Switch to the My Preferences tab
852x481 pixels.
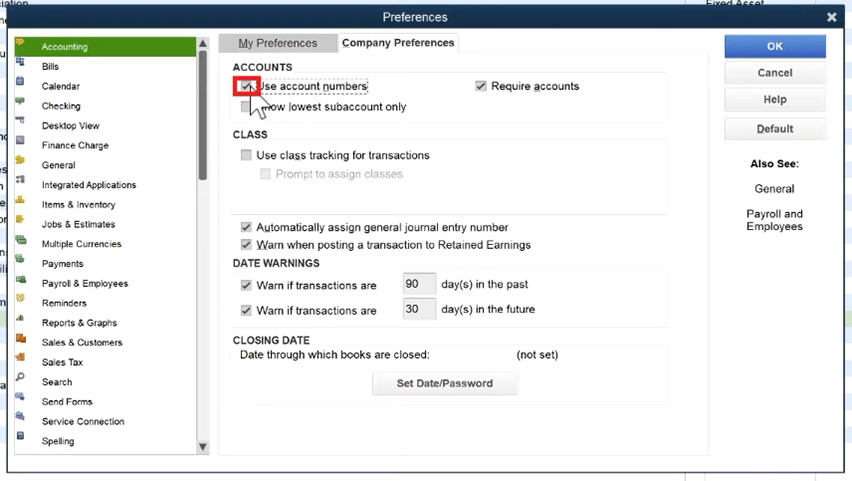(278, 43)
